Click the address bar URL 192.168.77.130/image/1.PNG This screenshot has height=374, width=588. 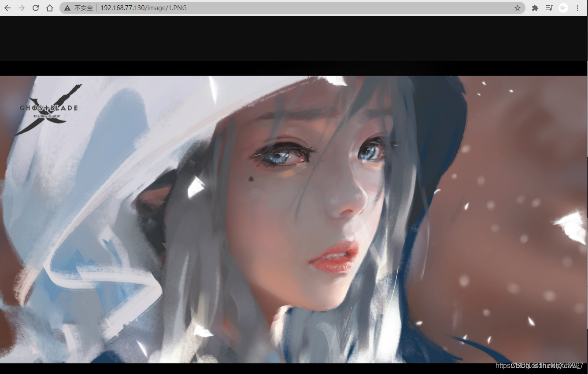click(143, 8)
